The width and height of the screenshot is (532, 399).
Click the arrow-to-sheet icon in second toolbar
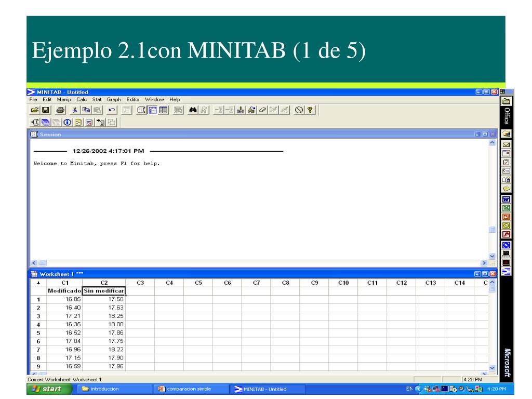pos(100,122)
